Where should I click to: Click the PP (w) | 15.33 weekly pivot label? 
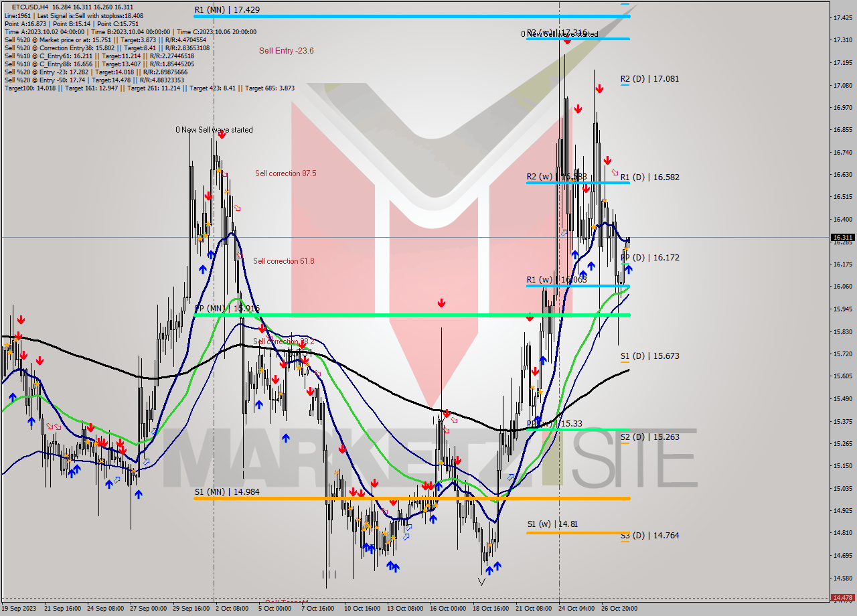(x=554, y=424)
